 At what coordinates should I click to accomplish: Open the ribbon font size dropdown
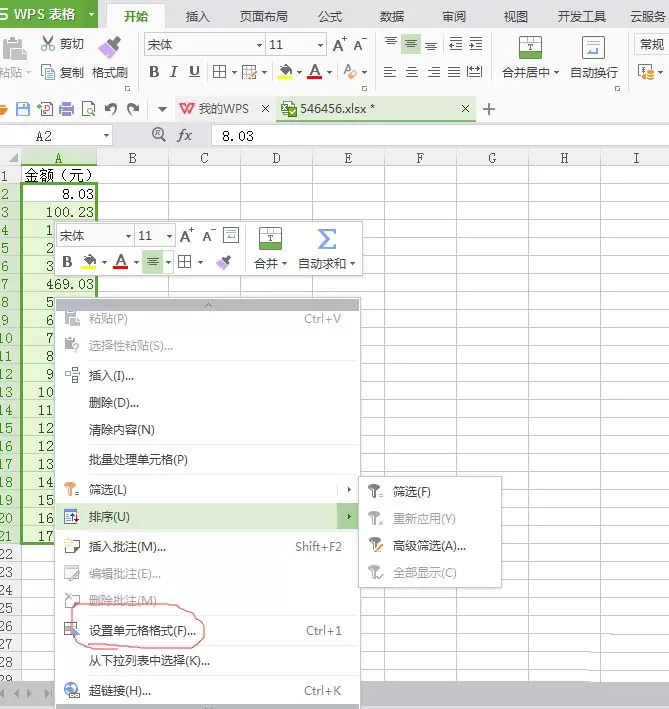[x=320, y=45]
